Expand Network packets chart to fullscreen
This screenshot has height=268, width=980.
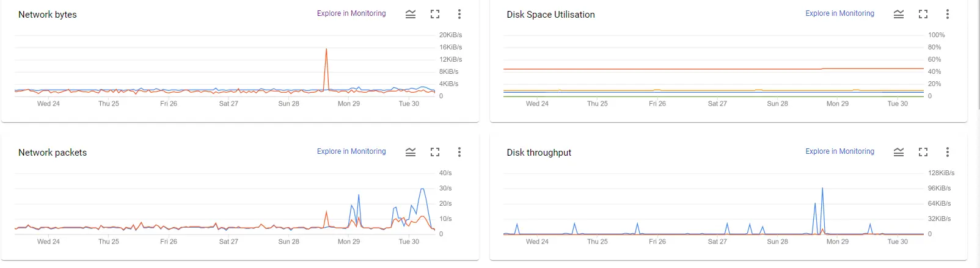pyautogui.click(x=435, y=152)
